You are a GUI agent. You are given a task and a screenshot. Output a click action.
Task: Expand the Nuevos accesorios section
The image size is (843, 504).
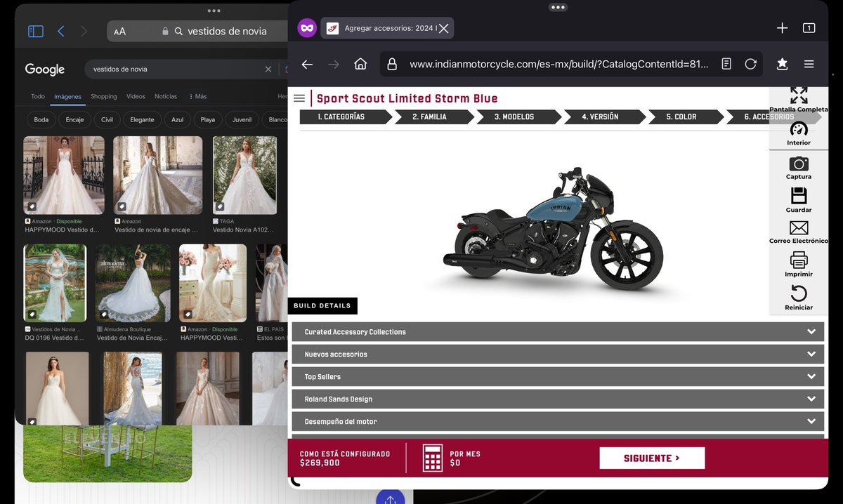[558, 354]
